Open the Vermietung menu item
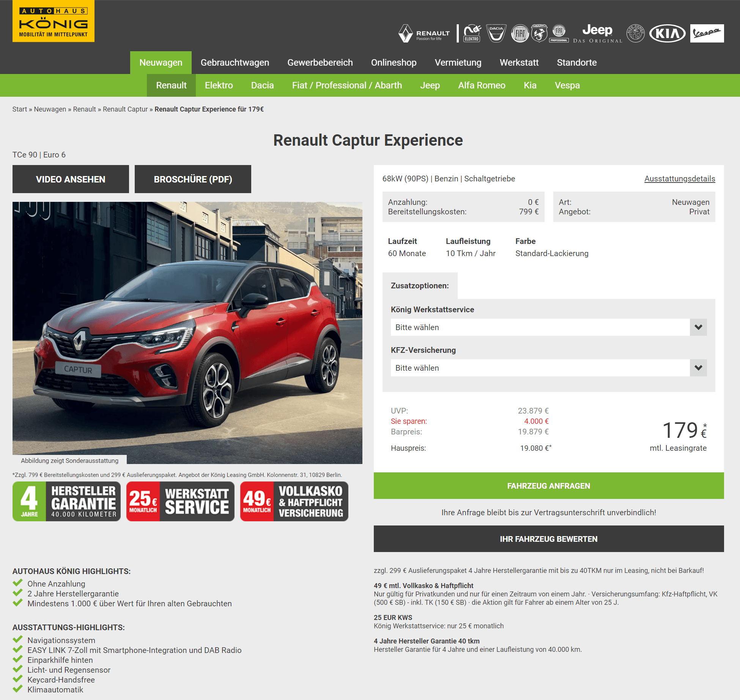The height and width of the screenshot is (700, 740). click(x=458, y=63)
